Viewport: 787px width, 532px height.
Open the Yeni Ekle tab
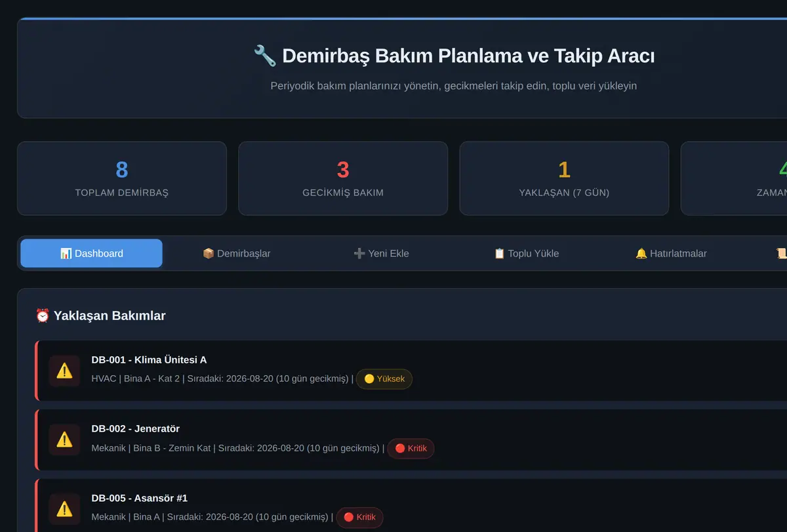click(x=381, y=253)
